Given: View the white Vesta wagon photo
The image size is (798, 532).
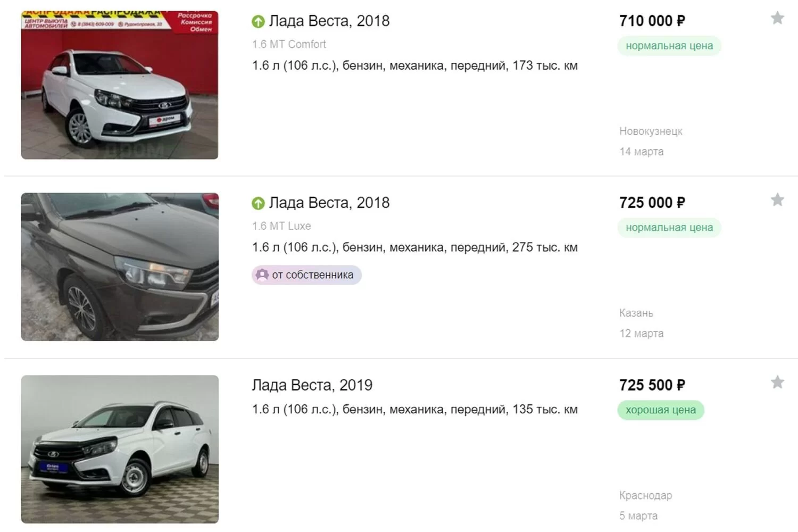Looking at the screenshot, I should (120, 449).
